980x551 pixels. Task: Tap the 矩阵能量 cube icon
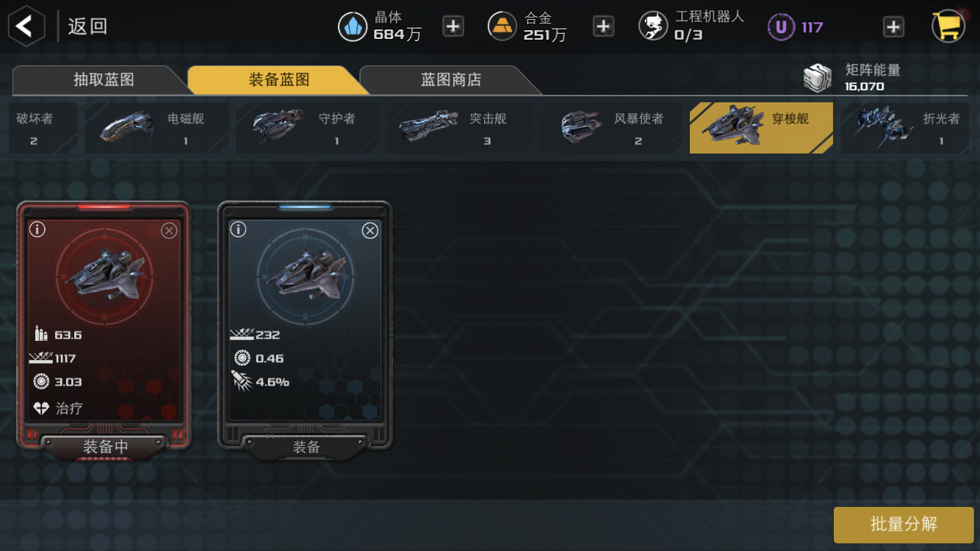point(818,78)
